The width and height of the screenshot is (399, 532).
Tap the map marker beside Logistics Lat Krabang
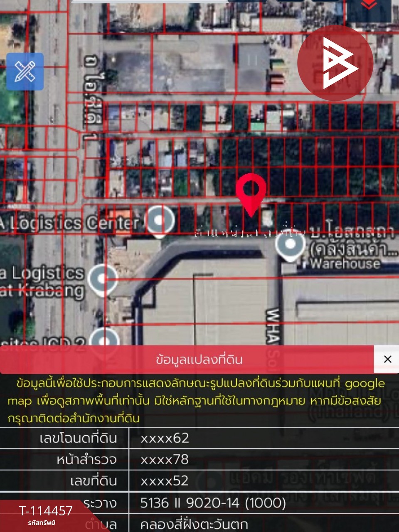pos(102,279)
